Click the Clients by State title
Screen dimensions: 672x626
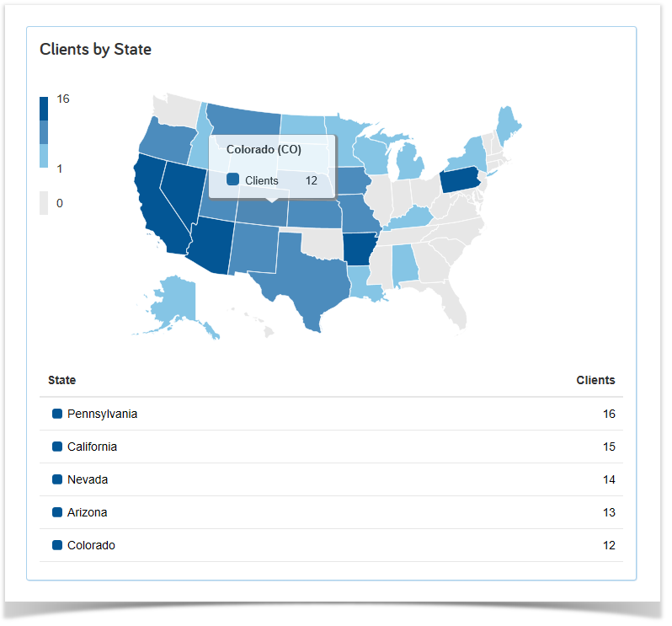tap(95, 50)
